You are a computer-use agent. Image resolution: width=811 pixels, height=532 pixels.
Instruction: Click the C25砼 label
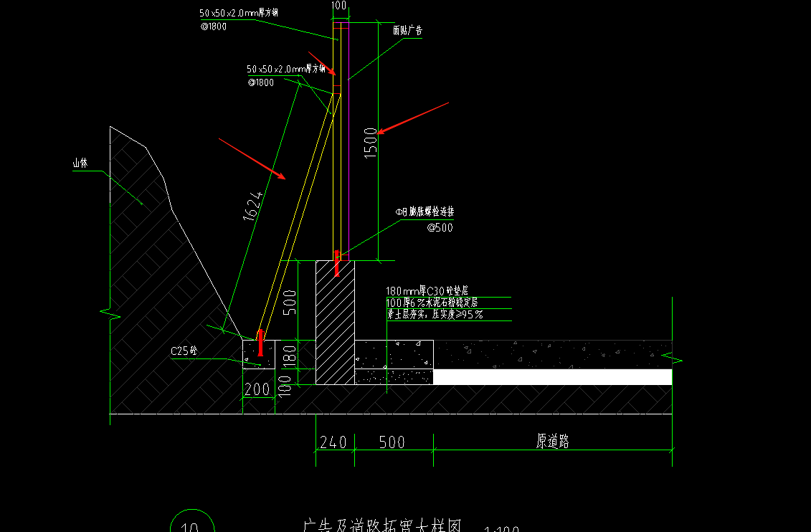(184, 351)
